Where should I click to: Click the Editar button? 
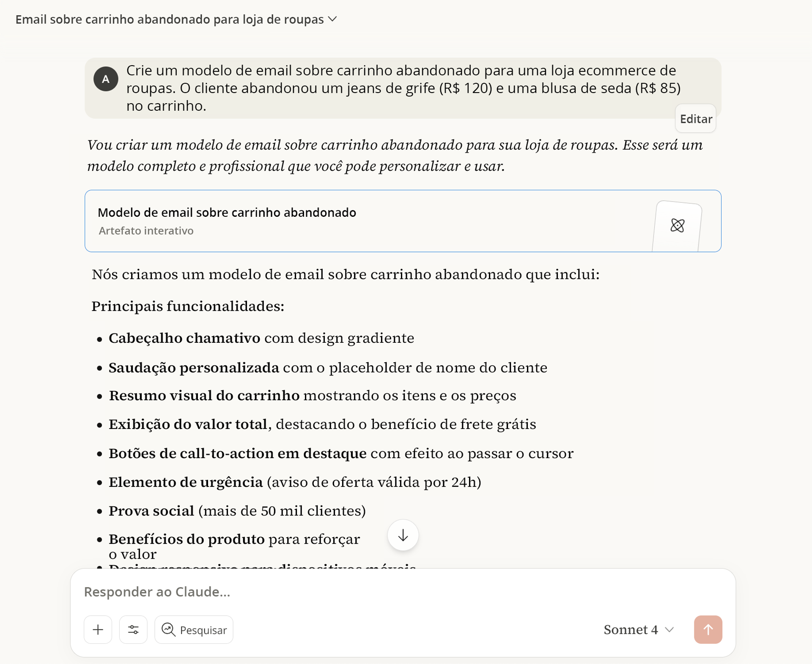point(695,119)
